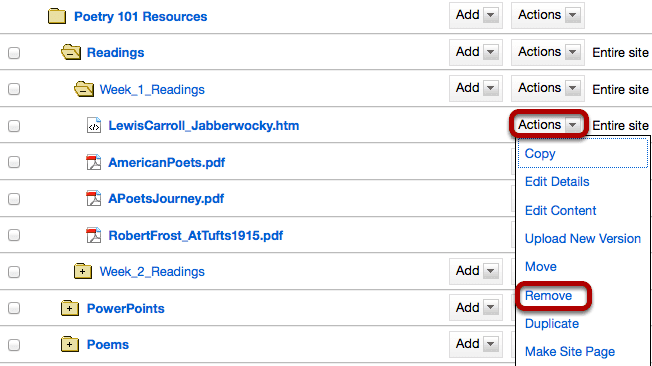Screen dimensions: 652x366
Task: Collapse the Readings open-folder icon
Action: (71, 52)
